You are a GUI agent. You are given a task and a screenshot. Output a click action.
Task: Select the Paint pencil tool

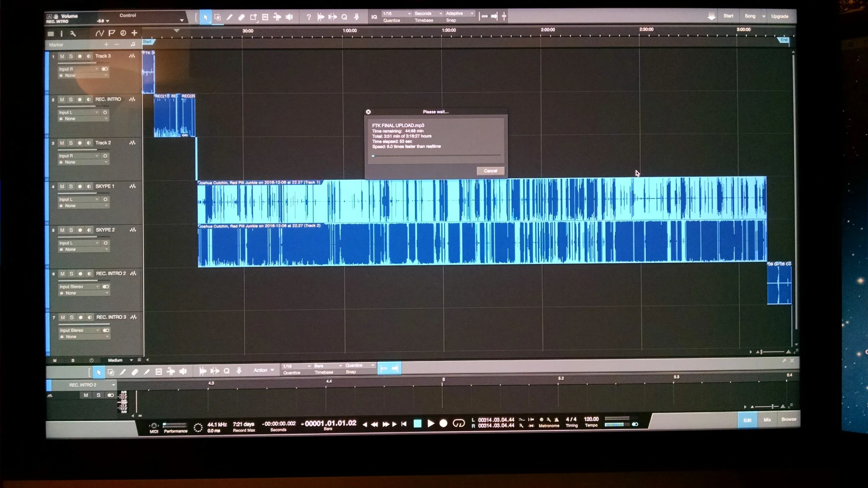[229, 17]
